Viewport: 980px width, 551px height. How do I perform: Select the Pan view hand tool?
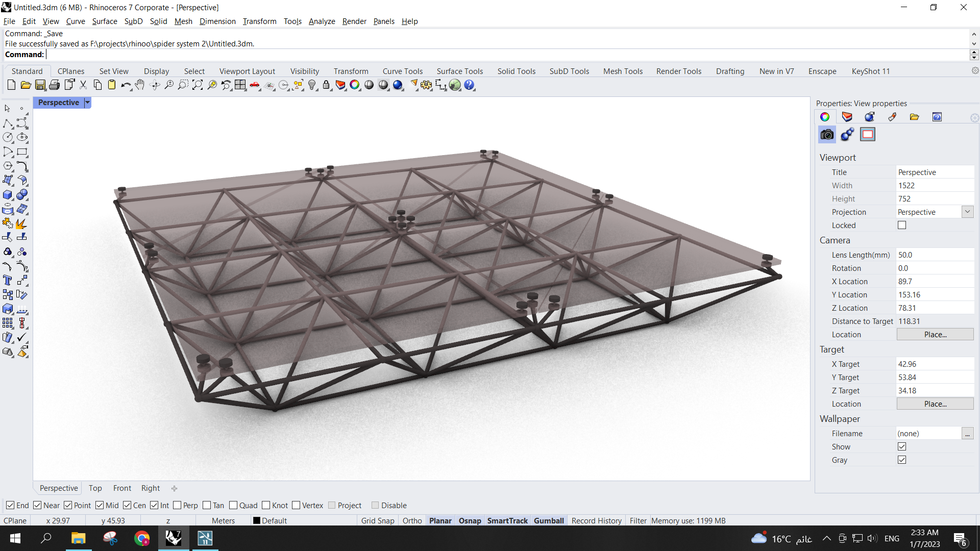[x=140, y=85]
